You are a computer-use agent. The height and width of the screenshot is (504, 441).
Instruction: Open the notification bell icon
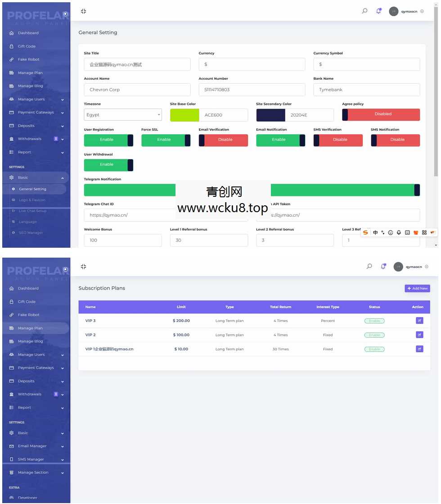click(378, 11)
